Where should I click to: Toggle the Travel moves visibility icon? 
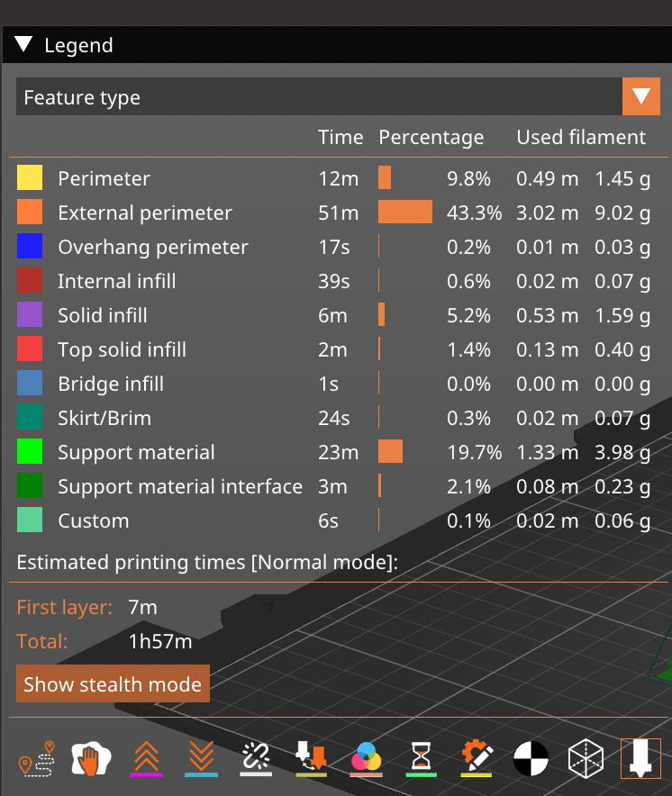tap(36, 758)
